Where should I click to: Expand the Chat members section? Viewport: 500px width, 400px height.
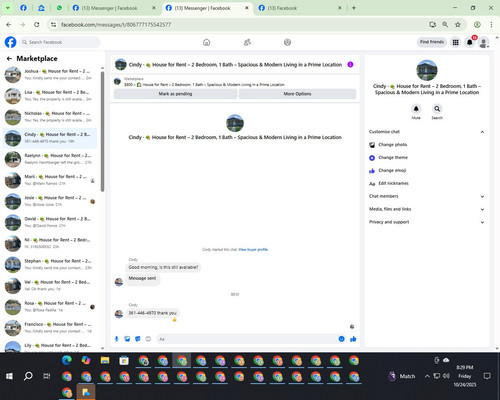427,196
